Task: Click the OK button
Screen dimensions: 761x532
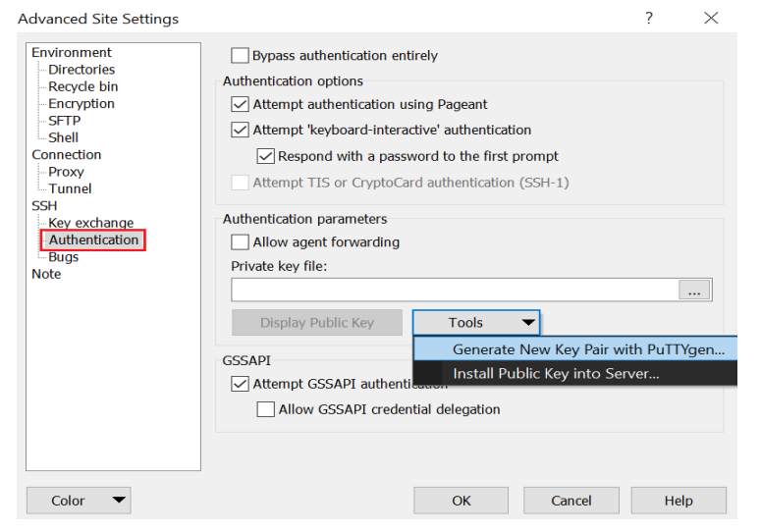Action: click(462, 501)
